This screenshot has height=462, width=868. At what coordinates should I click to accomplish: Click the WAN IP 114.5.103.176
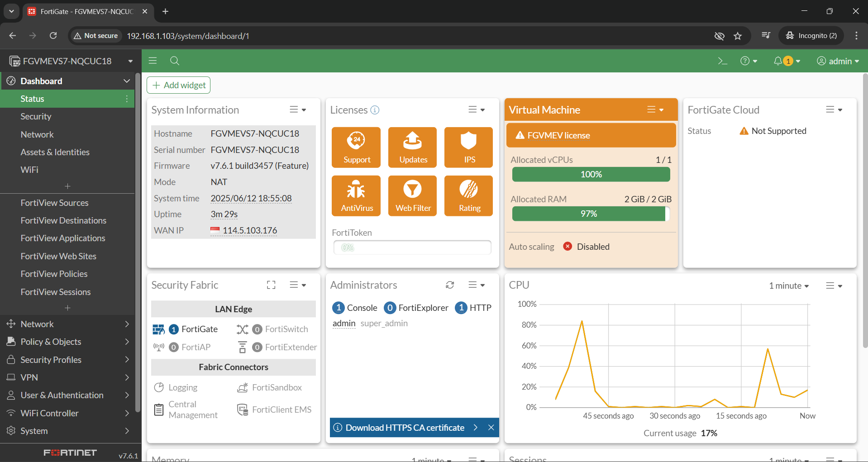coord(250,230)
